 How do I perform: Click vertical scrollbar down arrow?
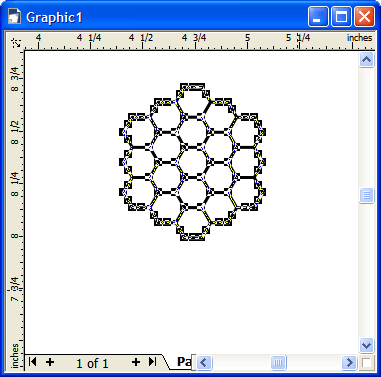(x=366, y=345)
